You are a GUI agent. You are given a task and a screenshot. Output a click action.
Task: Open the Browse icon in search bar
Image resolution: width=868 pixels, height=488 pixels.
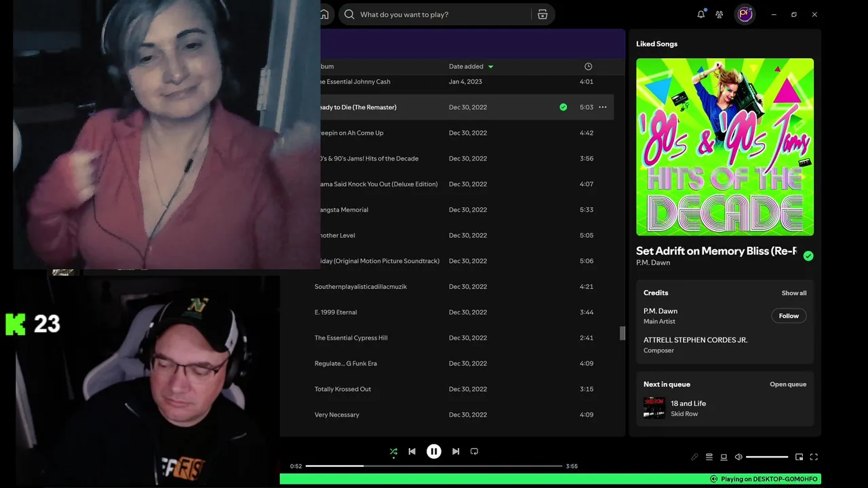(x=542, y=14)
